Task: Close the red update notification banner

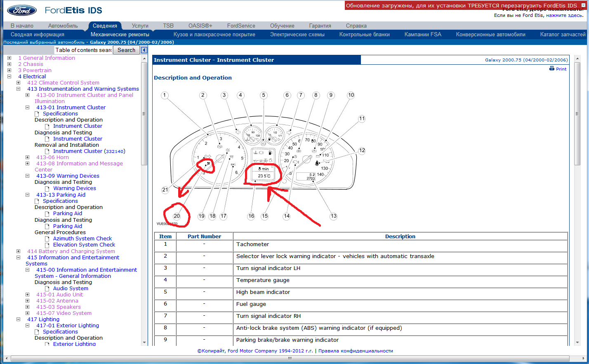Action: tap(583, 5)
